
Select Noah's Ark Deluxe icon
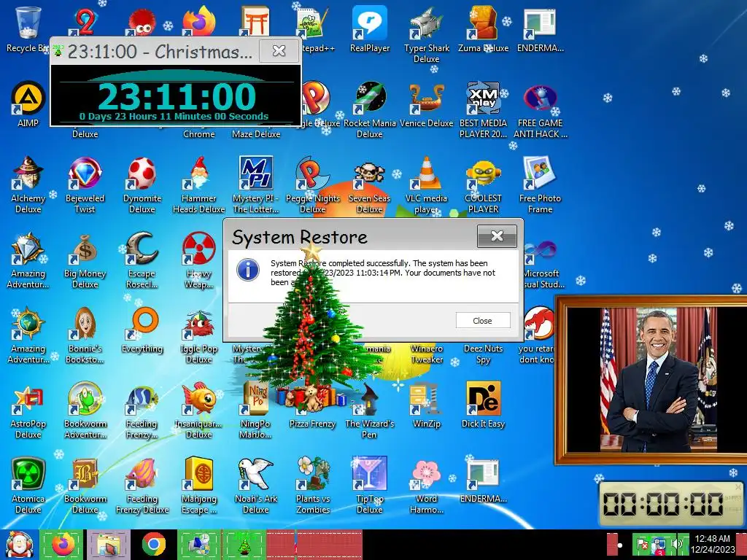pos(256,486)
